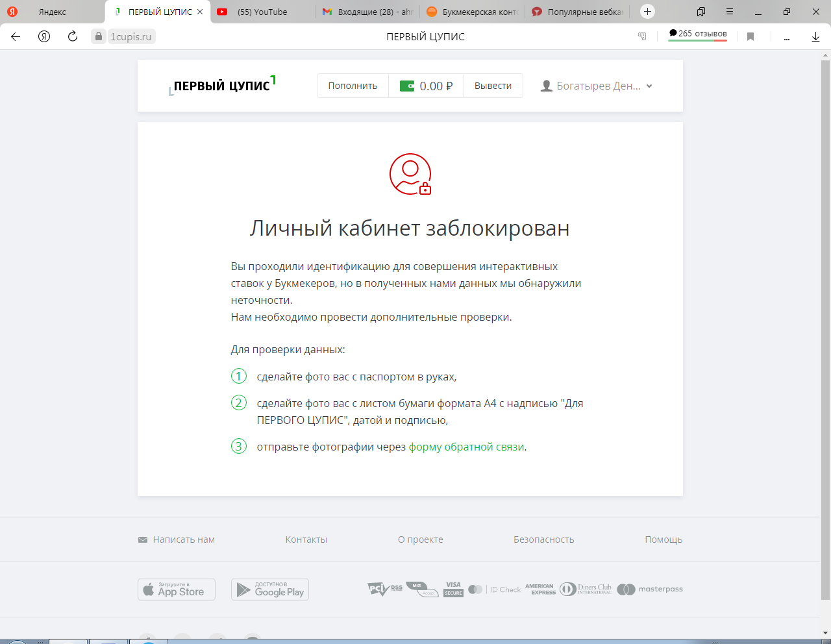Image resolution: width=831 pixels, height=644 pixels.
Task: Expand the Богатырев Ден... user menu
Action: (597, 86)
